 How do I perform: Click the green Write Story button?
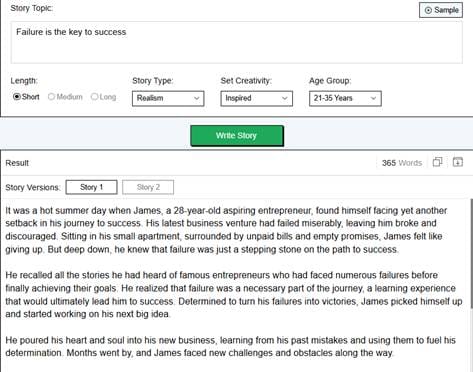pos(237,136)
